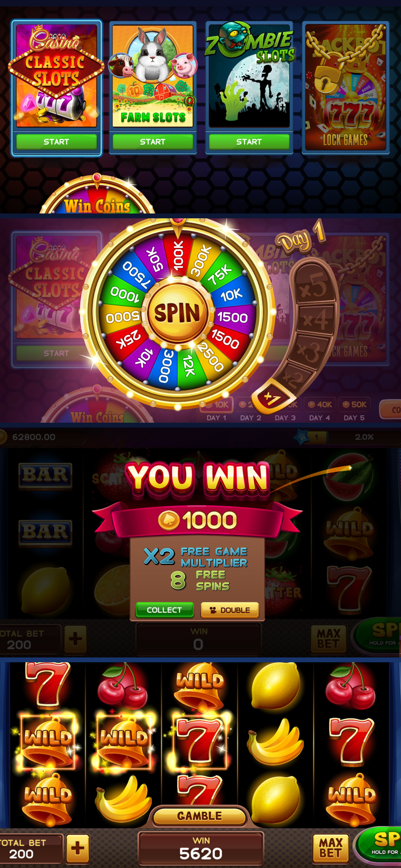
Task: Collect the 1000 coin win
Action: (x=164, y=610)
